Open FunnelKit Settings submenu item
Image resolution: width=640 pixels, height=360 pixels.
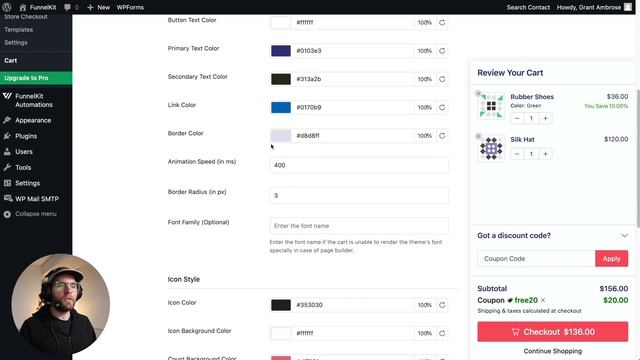(16, 42)
